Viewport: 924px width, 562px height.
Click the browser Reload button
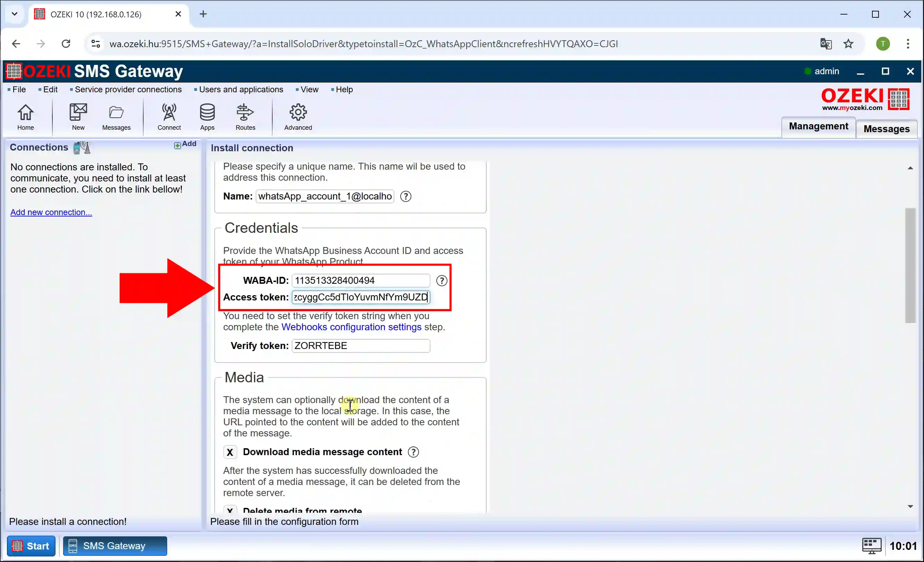click(x=66, y=44)
